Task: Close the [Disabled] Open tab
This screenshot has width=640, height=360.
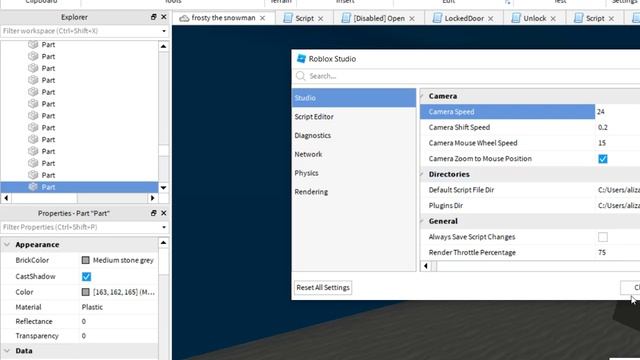Action: tap(412, 19)
